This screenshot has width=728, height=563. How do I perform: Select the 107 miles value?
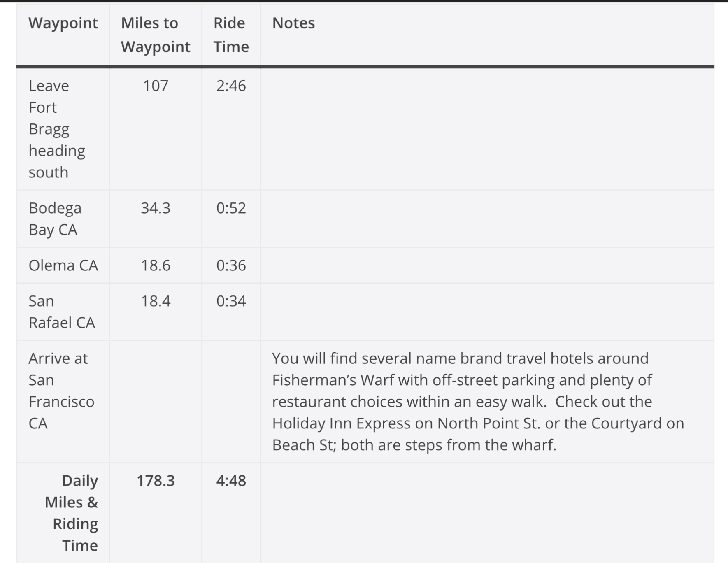click(x=155, y=86)
